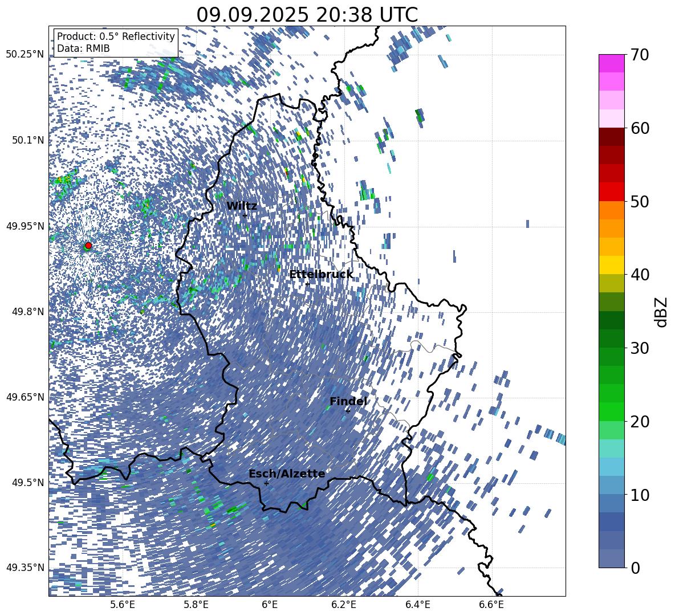
Task: Click the Findel location label
Action: (348, 401)
